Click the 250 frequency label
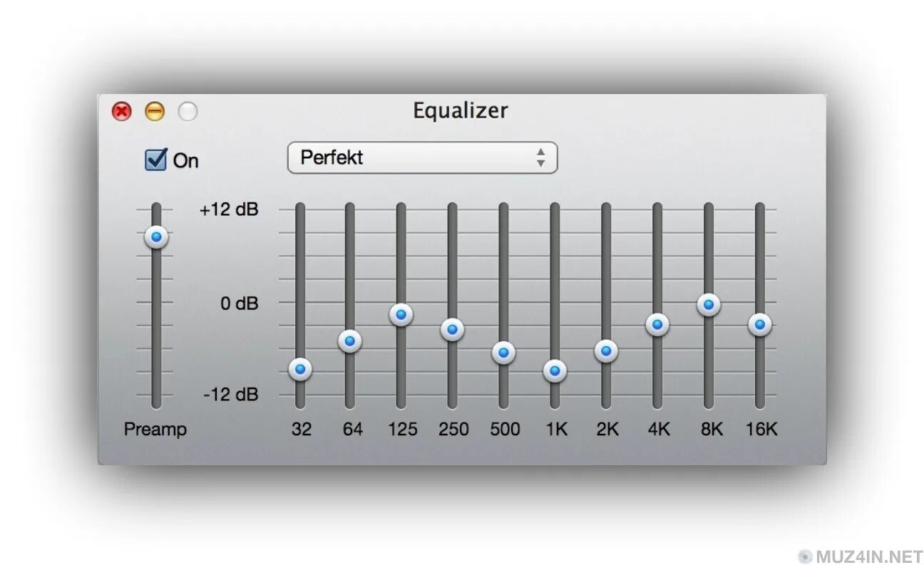The height and width of the screenshot is (565, 924). [453, 429]
